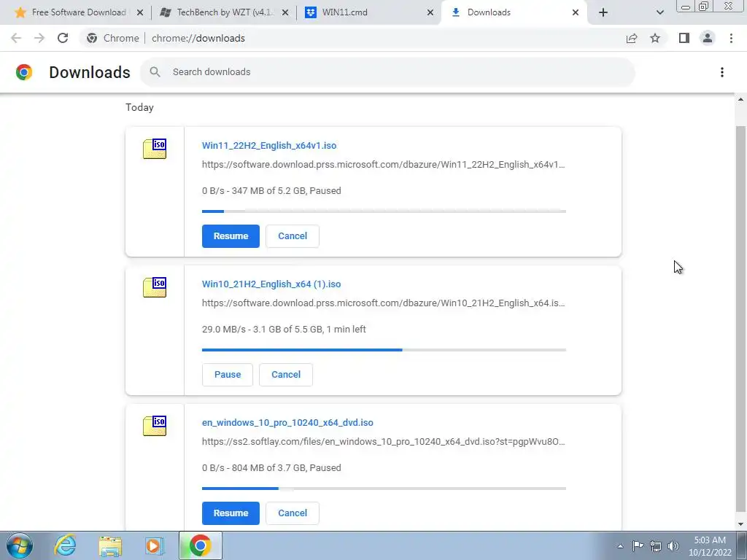Click the Win11_22H2 ISO file icon
Screen dimensions: 747x560
155,149
